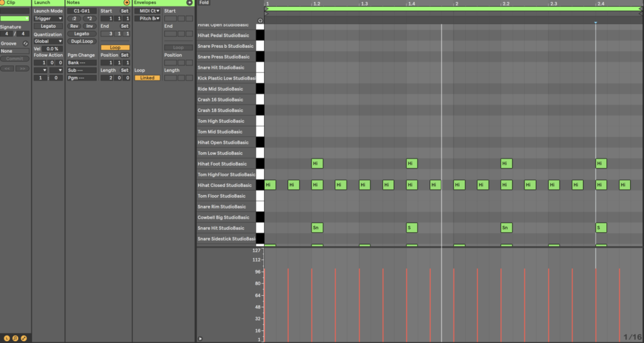Click the Rev button in Notes
644x343 pixels.
point(74,26)
